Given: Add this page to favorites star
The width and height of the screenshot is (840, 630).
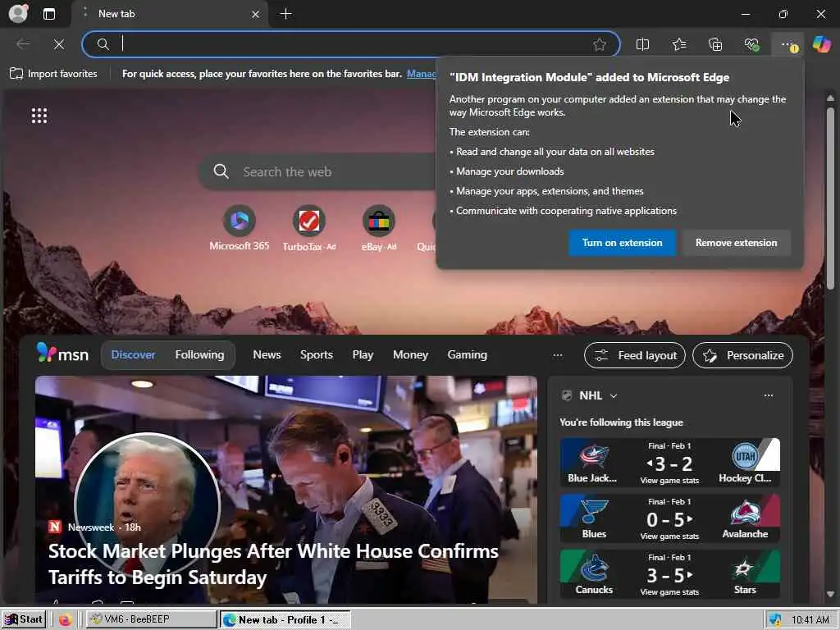Looking at the screenshot, I should tap(600, 44).
